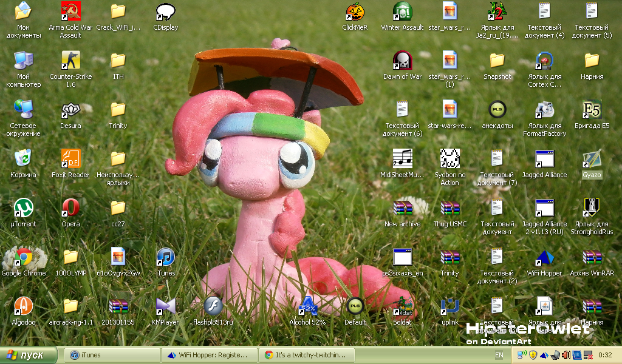The width and height of the screenshot is (622, 364).
Task: Click the 100OLYMP folder
Action: 70,257
